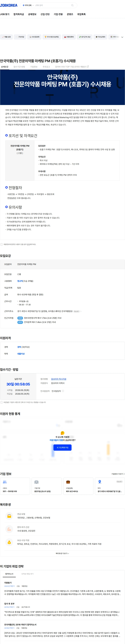The height and width of the screenshot is (644, 125).
Task: Click the 정규직 employment type text
Action: pos(20,281)
